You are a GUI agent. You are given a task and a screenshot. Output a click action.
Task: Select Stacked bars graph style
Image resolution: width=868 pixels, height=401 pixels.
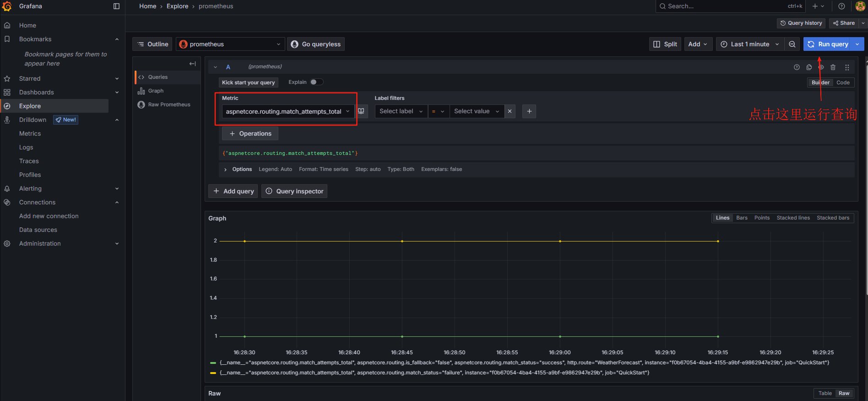click(x=833, y=218)
